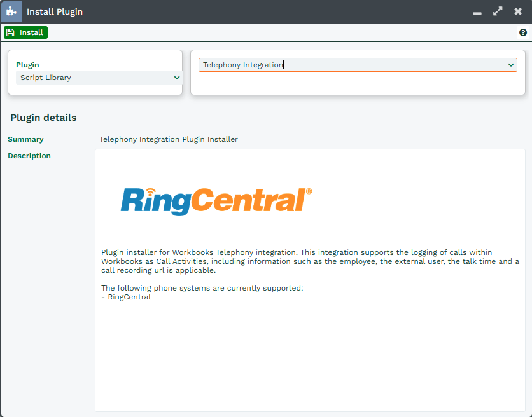Expand the Telephony Integration dropdown arrow
The image size is (532, 417).
[x=511, y=65]
